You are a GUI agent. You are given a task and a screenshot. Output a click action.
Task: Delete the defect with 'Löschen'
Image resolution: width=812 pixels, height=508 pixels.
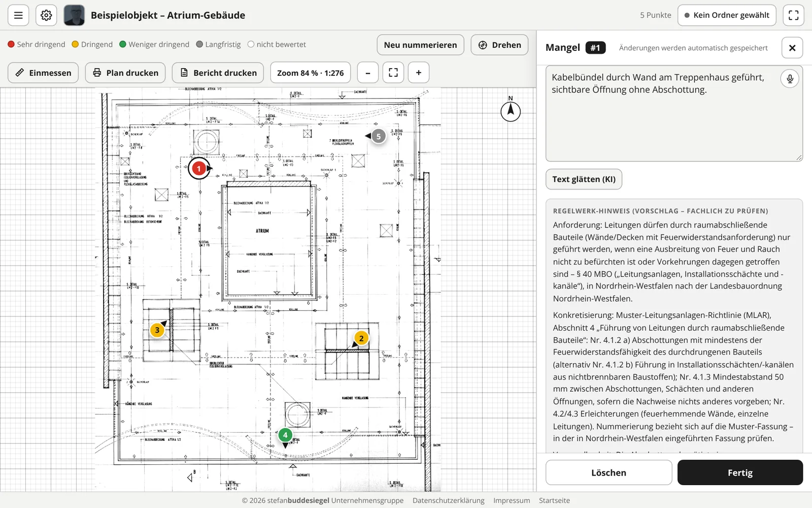608,472
